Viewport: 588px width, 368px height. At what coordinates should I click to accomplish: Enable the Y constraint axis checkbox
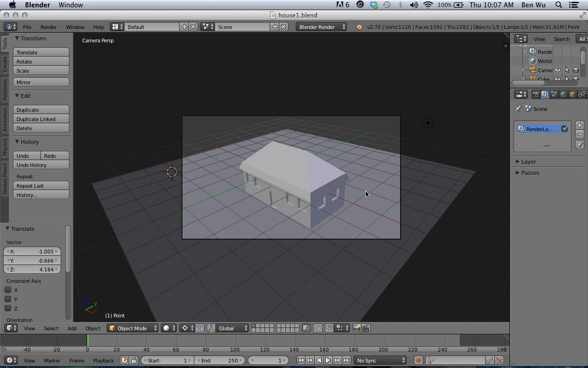click(8, 299)
